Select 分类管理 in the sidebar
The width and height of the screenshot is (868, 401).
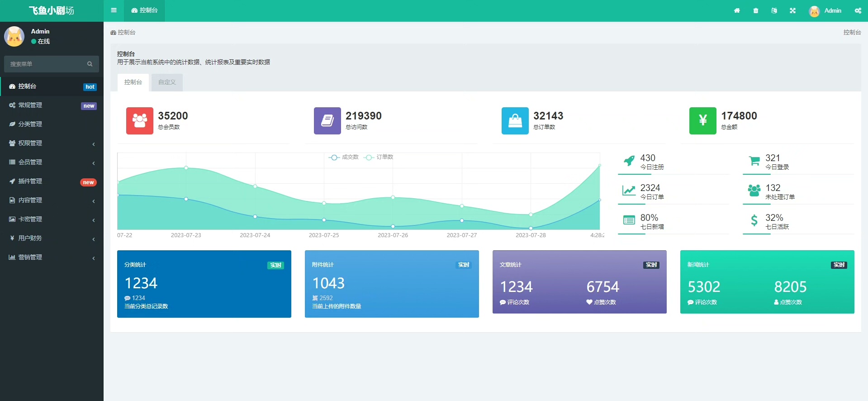[52, 124]
